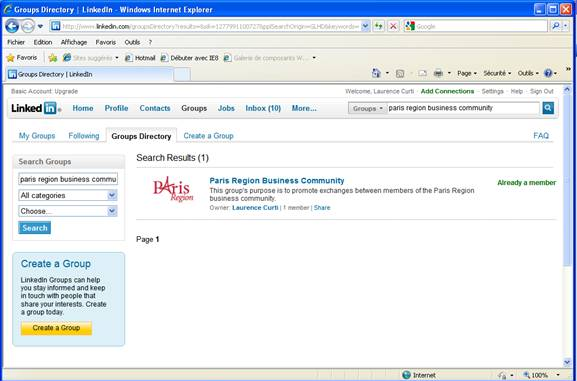Open the Choose... language dropdown
Viewport: 577px width, 381px height.
(x=68, y=211)
